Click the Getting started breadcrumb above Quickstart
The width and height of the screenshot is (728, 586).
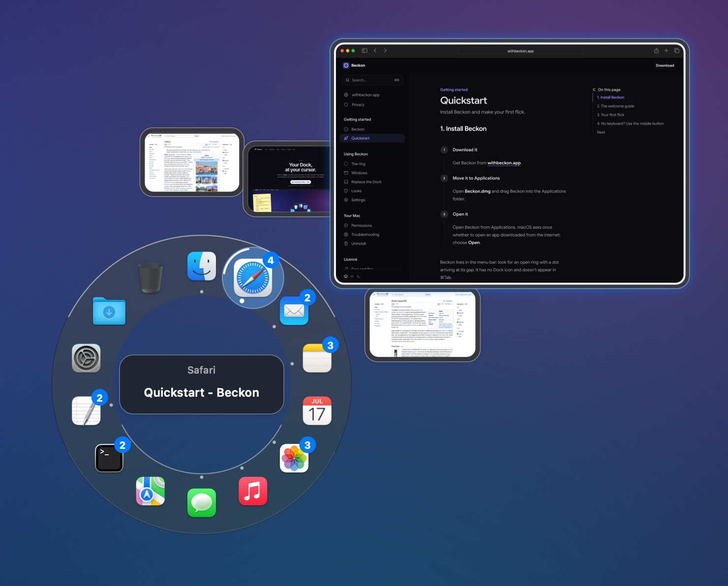(x=454, y=90)
